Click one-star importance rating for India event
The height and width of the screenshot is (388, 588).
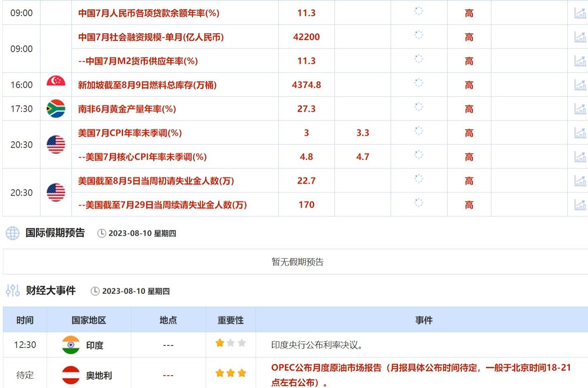(220, 343)
